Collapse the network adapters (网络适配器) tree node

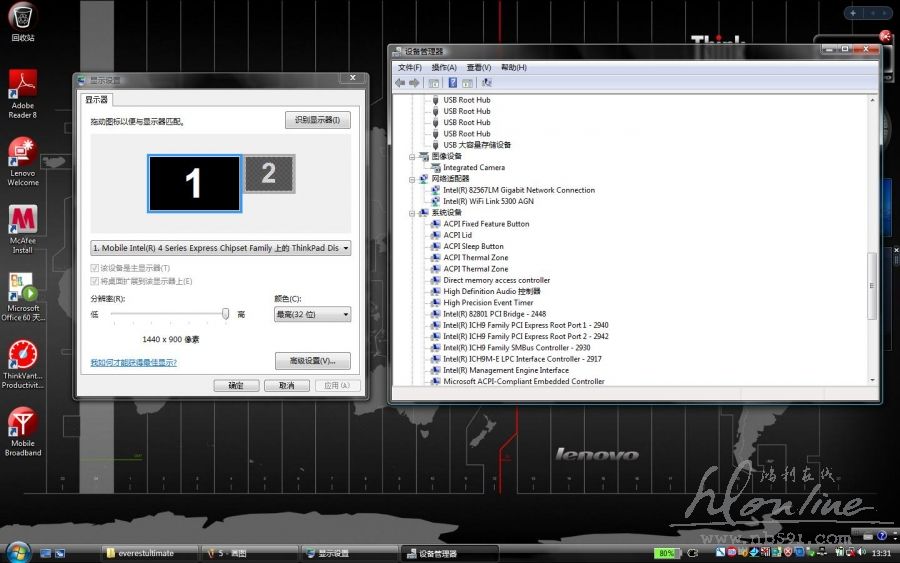[x=412, y=179]
